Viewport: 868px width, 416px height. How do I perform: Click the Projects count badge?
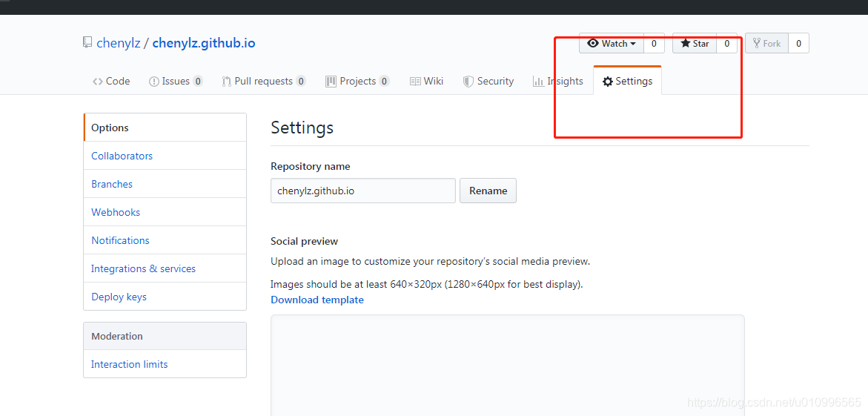pyautogui.click(x=384, y=82)
